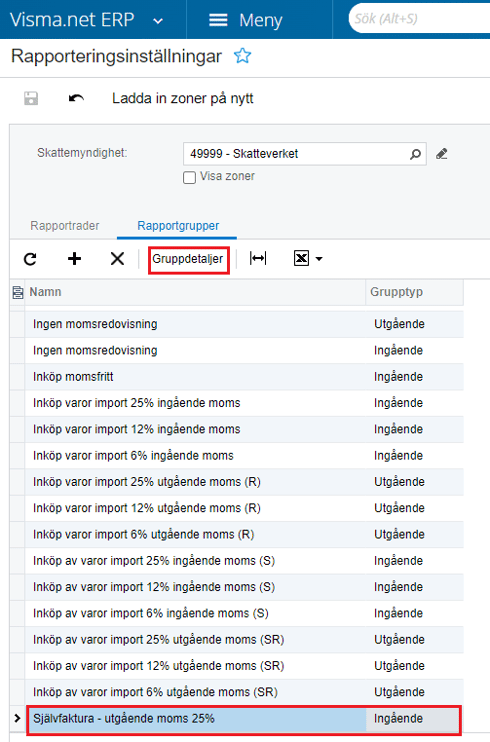Click the Gruppdetaljer button
490x742 pixels.
188,259
